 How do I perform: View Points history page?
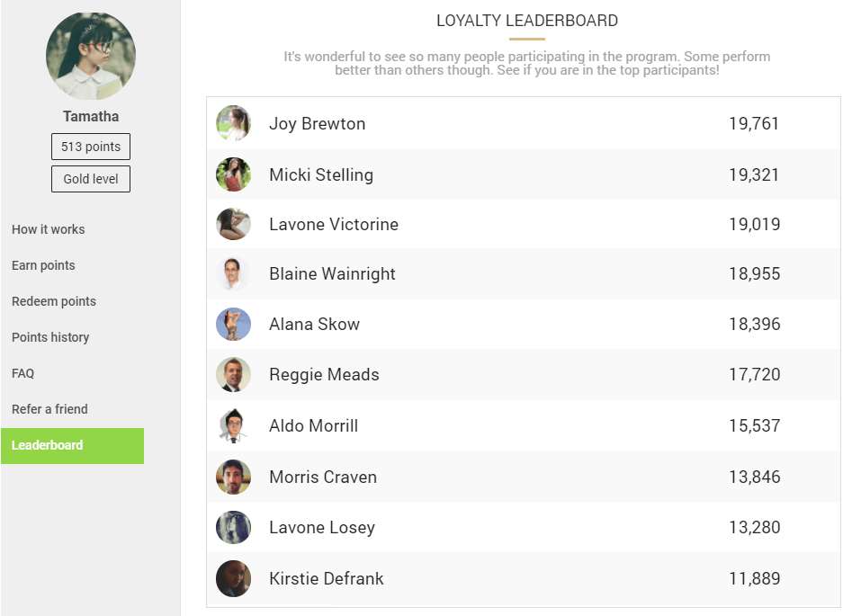click(50, 337)
